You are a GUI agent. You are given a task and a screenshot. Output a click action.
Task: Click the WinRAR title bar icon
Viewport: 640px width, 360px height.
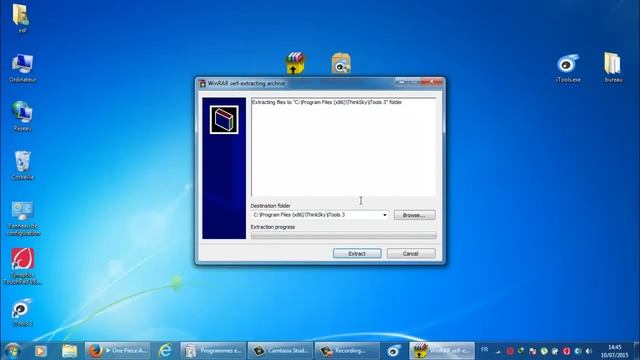tap(202, 83)
